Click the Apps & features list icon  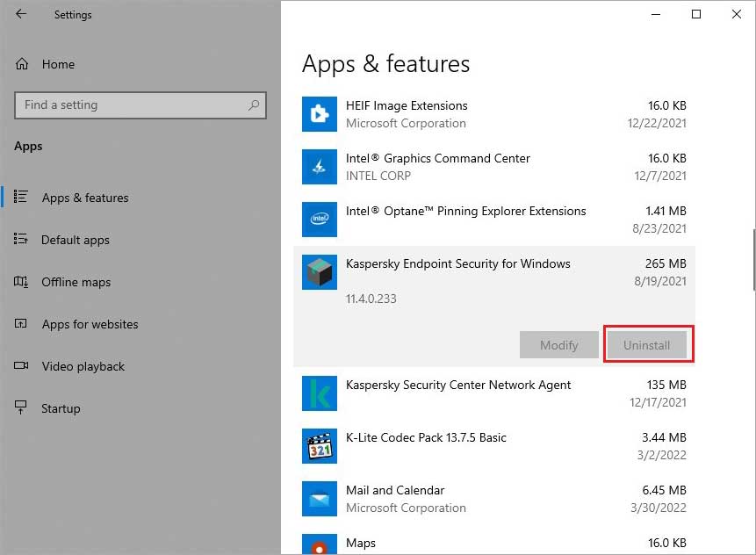tap(21, 197)
